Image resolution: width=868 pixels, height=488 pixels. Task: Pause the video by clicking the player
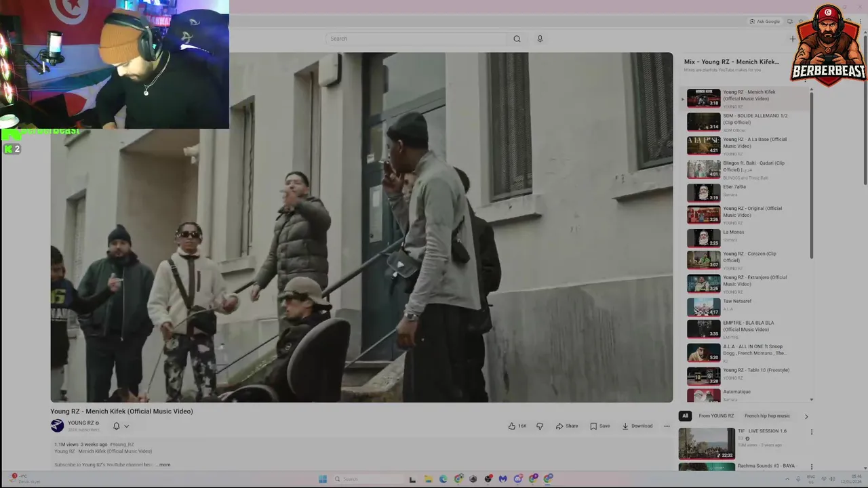361,227
